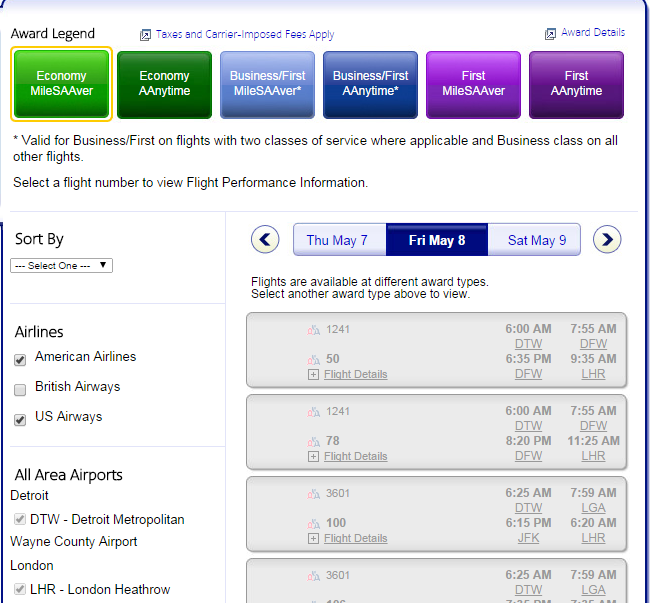Open the Award Details link
The image size is (658, 603).
coord(593,32)
